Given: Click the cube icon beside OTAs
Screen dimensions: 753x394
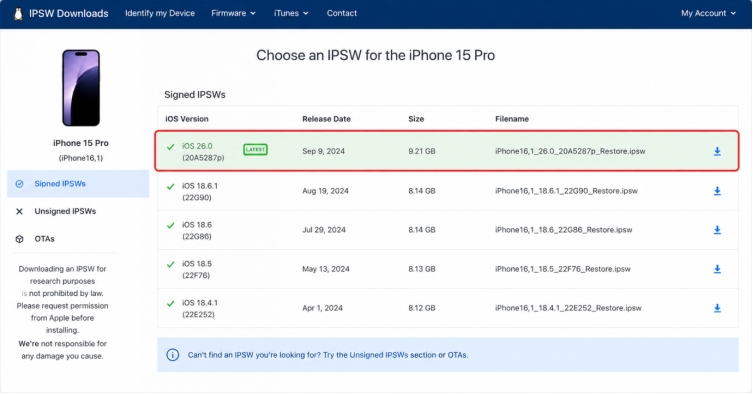Looking at the screenshot, I should click(19, 239).
